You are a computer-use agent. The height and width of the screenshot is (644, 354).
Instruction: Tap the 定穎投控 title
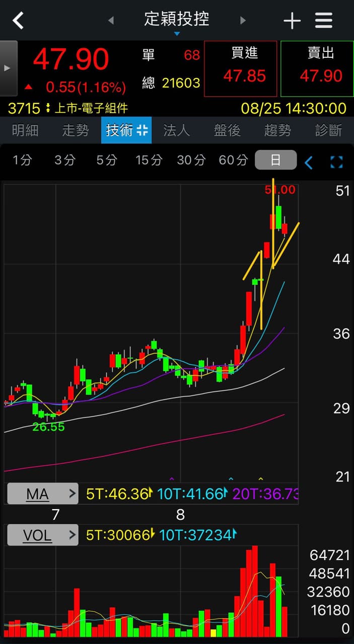[177, 19]
